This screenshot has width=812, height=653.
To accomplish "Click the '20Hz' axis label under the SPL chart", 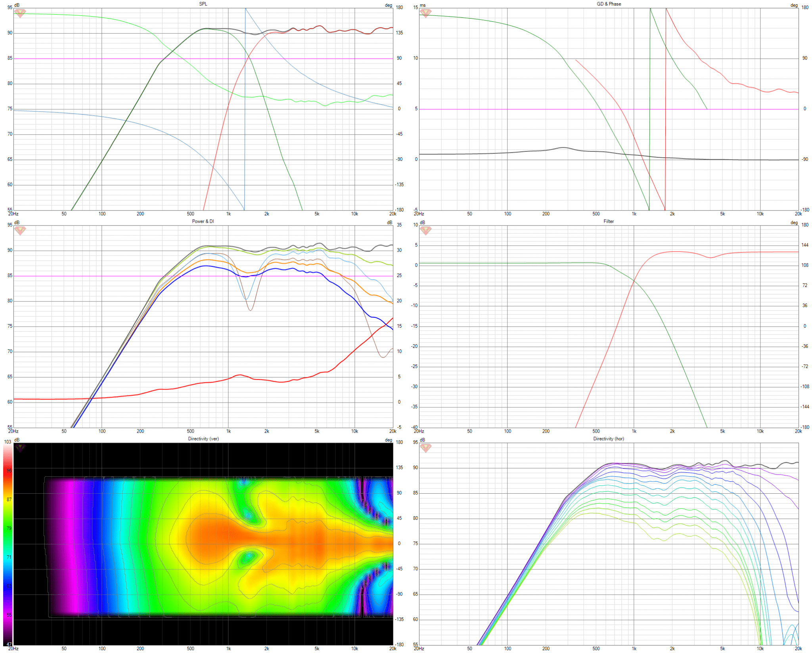I will 13,214.
